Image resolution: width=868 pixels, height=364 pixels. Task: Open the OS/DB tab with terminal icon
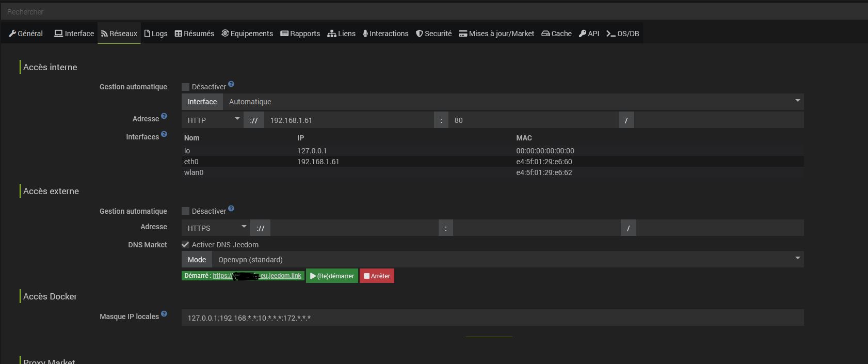click(x=622, y=34)
